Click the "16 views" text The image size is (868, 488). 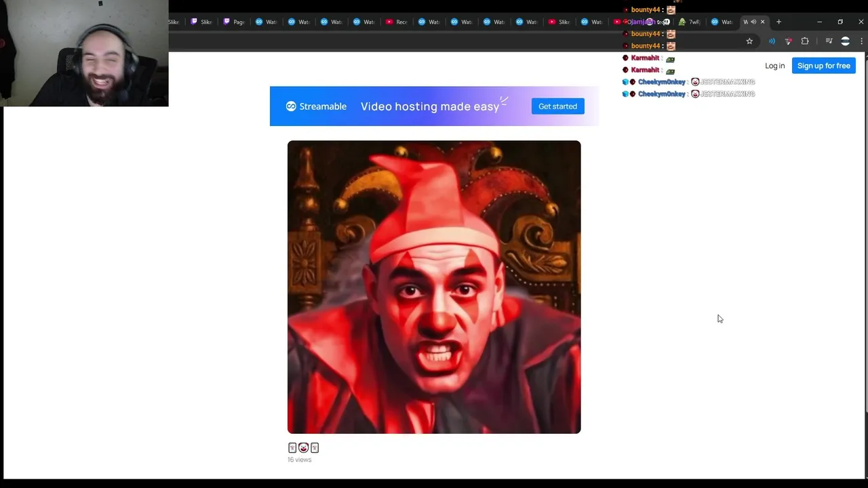pyautogui.click(x=299, y=460)
